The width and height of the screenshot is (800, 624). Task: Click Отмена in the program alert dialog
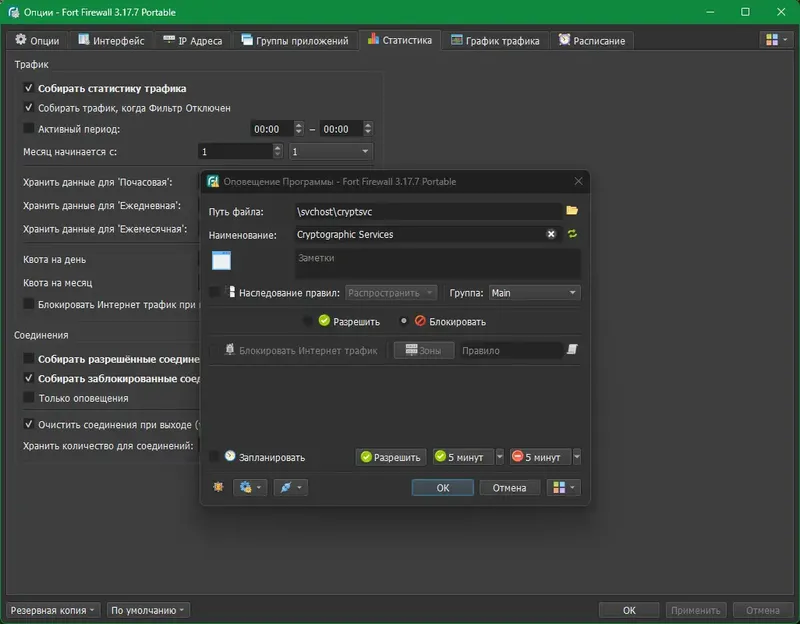point(509,488)
